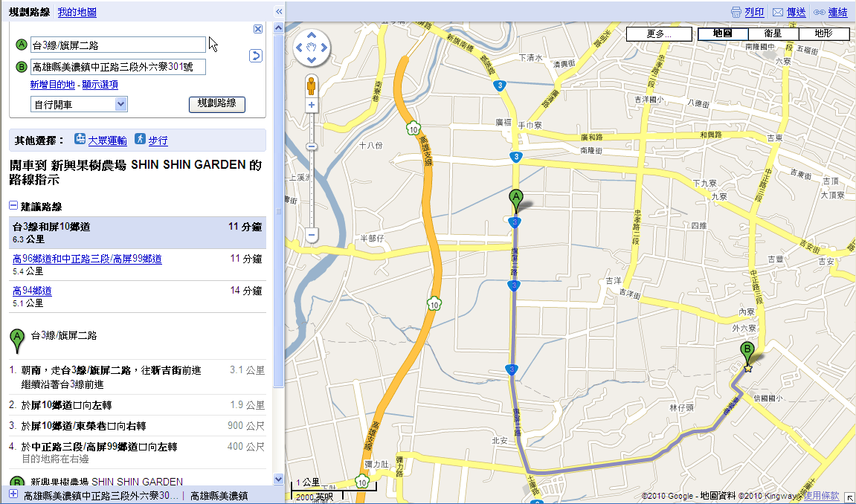Click direction step 3 東榮巷口向右轉
Screen dimensions: 856x504
138,425
